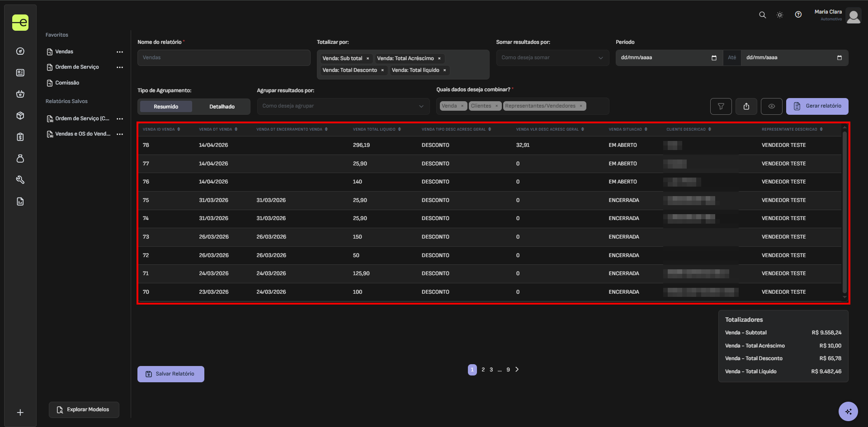The image size is (868, 427).
Task: Go to page 2 of results
Action: (483, 370)
